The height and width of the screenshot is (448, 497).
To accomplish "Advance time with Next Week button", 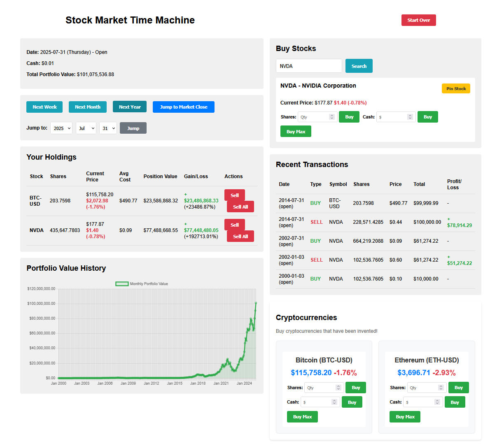I will tap(44, 107).
